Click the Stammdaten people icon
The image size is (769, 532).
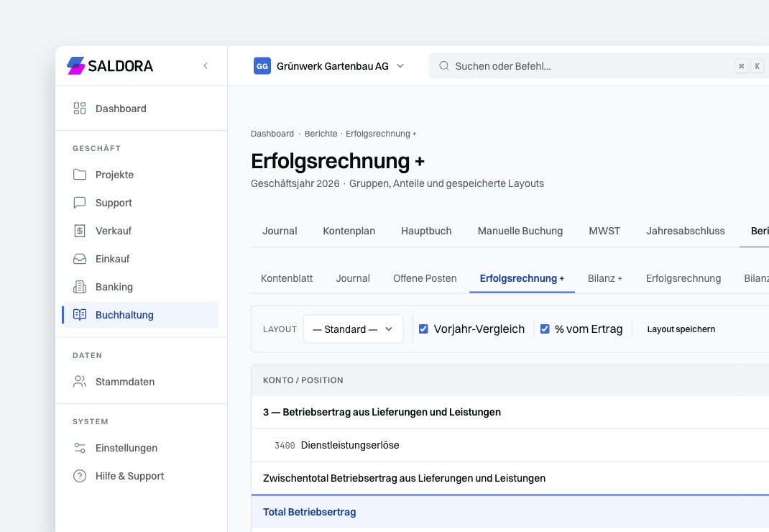[80, 381]
